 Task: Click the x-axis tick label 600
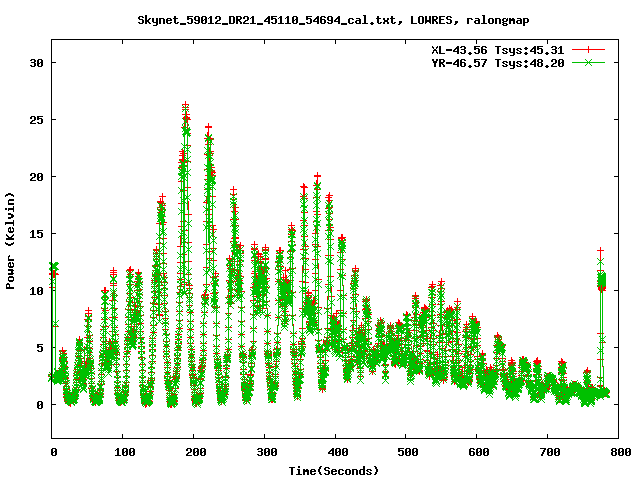click(x=479, y=452)
